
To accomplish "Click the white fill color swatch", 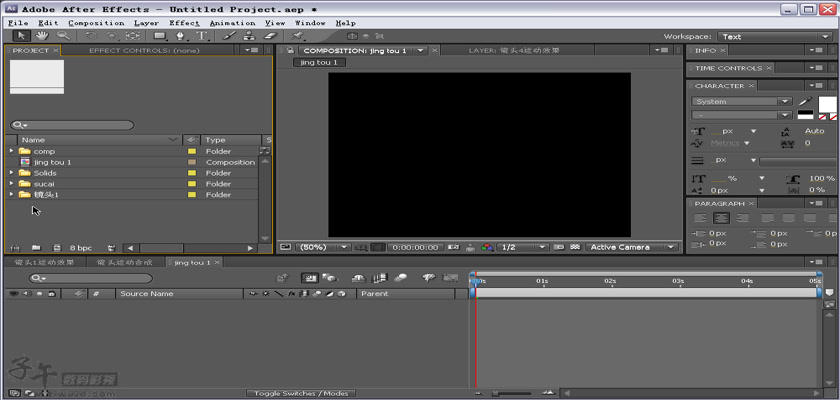I will tap(827, 104).
